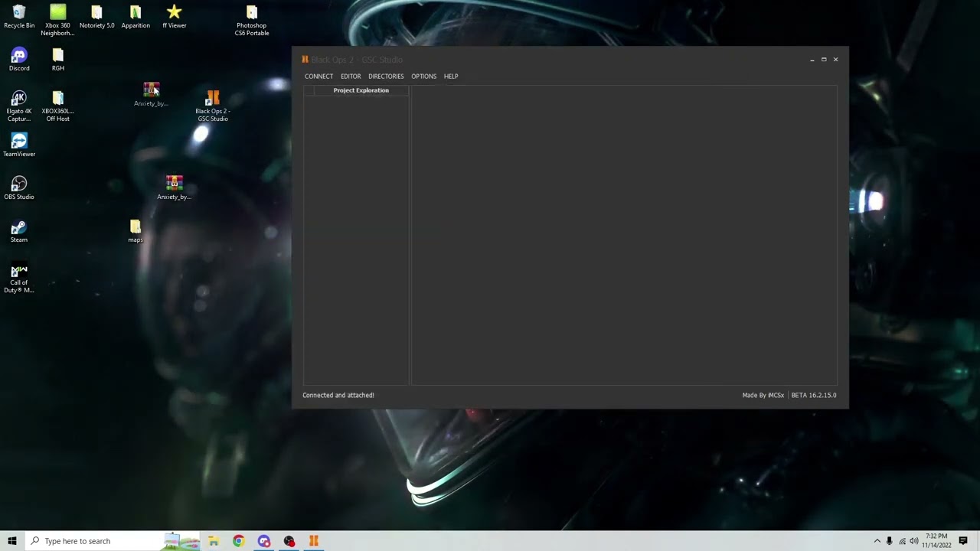Select the Steam desktop icon

tap(19, 231)
